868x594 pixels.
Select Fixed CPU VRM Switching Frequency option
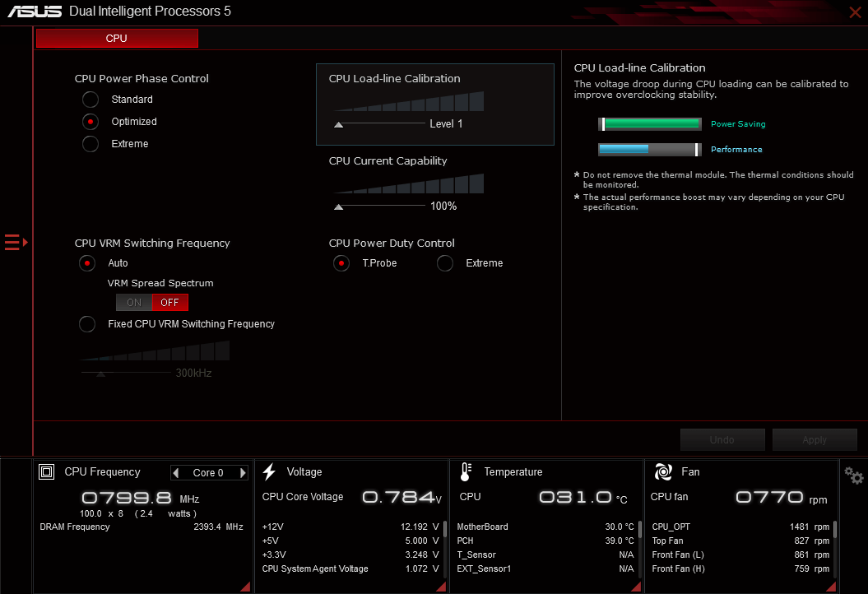pyautogui.click(x=87, y=324)
